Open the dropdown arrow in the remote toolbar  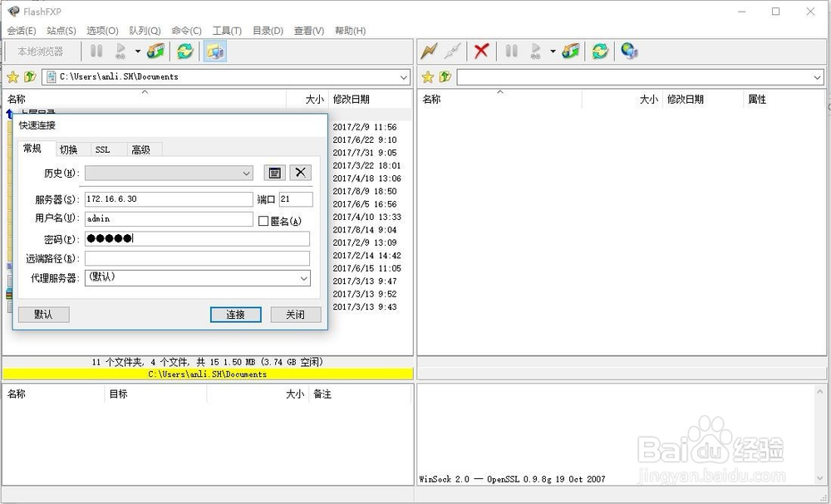click(553, 51)
